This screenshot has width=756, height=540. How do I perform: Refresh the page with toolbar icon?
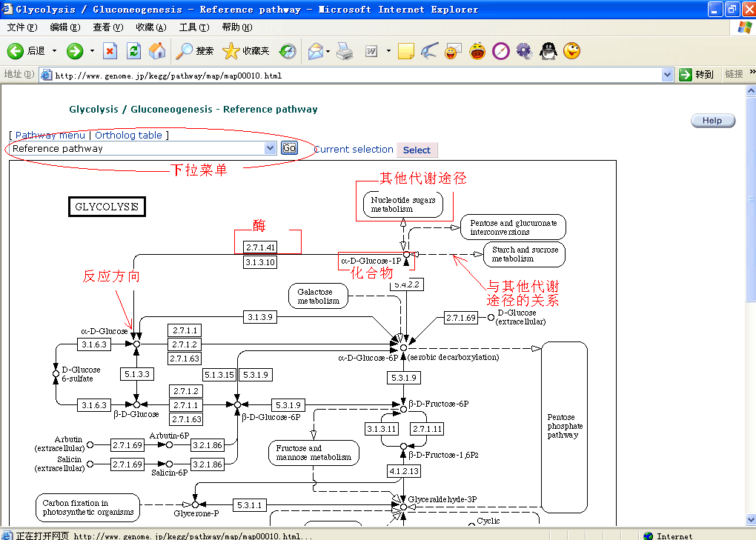pyautogui.click(x=133, y=51)
